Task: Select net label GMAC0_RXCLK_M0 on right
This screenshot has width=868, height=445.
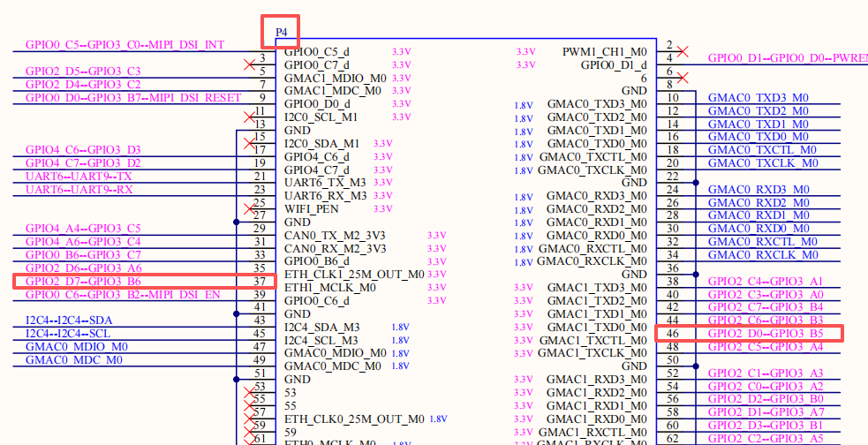Action: click(763, 255)
